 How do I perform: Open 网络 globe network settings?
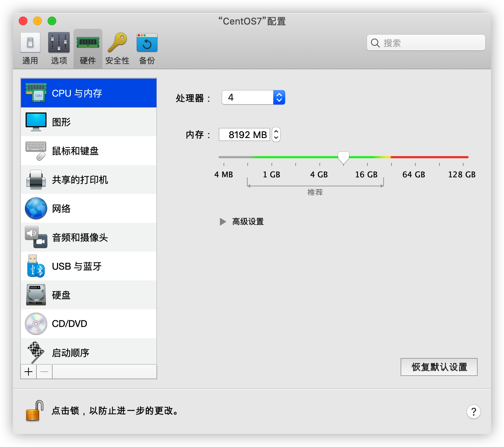click(x=89, y=208)
